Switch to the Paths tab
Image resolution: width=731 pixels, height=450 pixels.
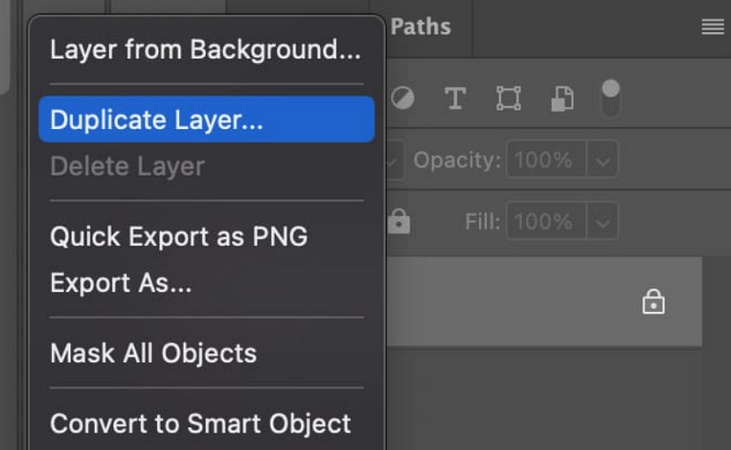point(420,27)
